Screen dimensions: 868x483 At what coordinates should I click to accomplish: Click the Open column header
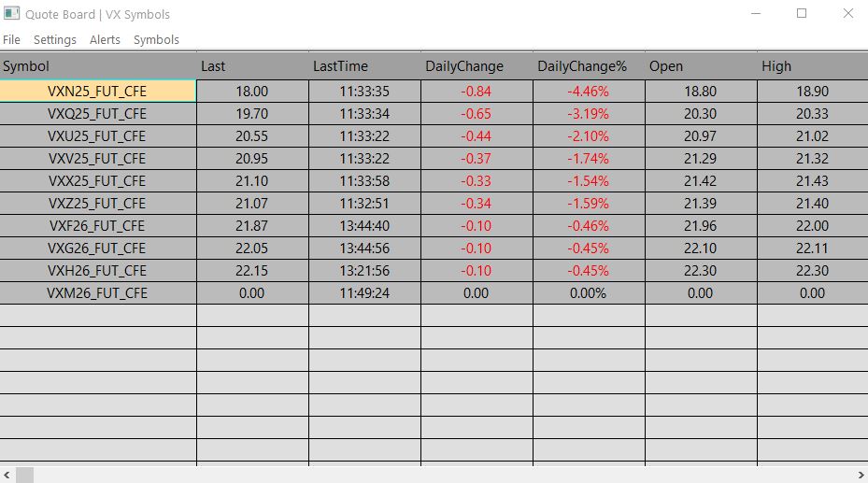coord(666,66)
